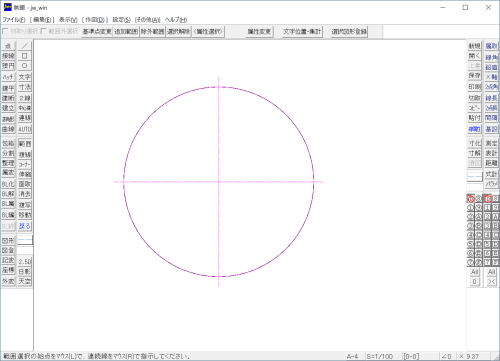The width and height of the screenshot is (500, 361).
Task: Open the 作図(D) menu
Action: tap(95, 20)
